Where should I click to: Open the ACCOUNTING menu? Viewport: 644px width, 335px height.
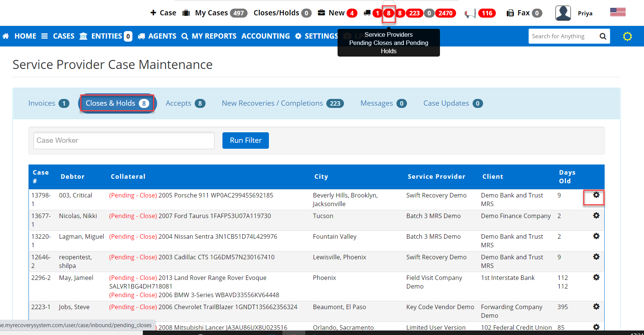point(266,36)
